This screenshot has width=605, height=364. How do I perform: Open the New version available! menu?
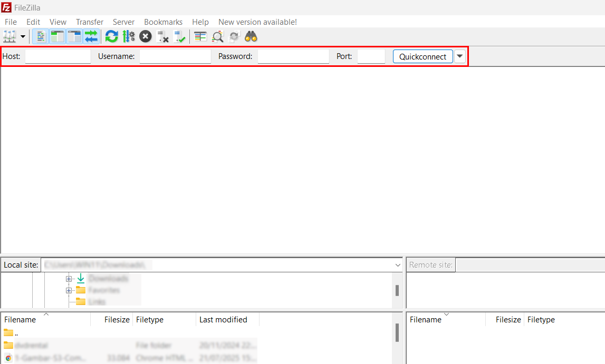pos(258,22)
